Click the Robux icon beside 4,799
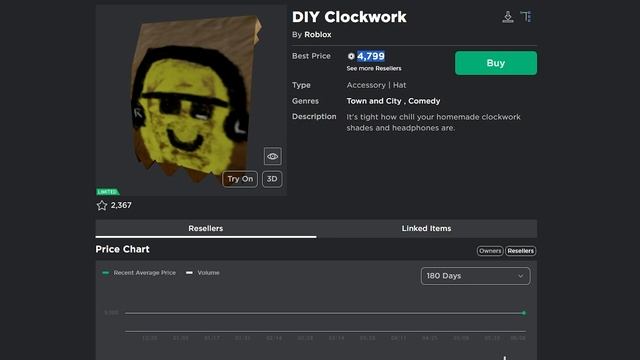Image resolution: width=640 pixels, height=360 pixels. (x=351, y=56)
